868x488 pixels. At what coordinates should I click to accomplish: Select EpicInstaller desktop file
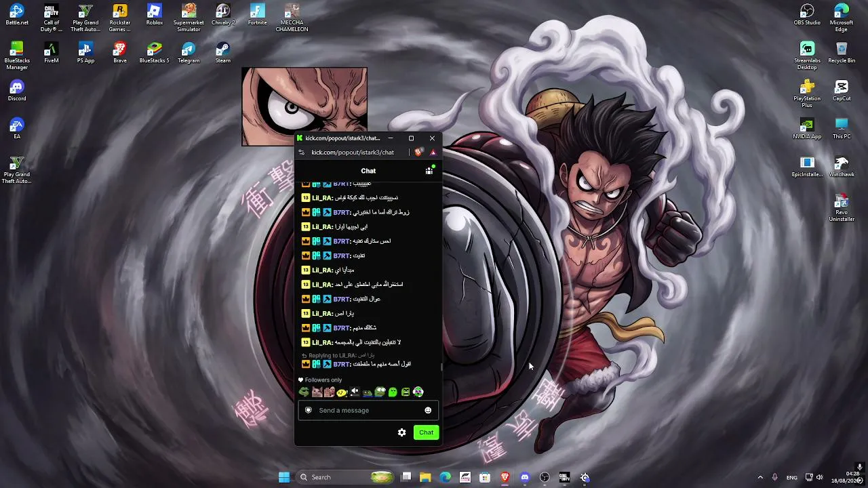pos(807,167)
